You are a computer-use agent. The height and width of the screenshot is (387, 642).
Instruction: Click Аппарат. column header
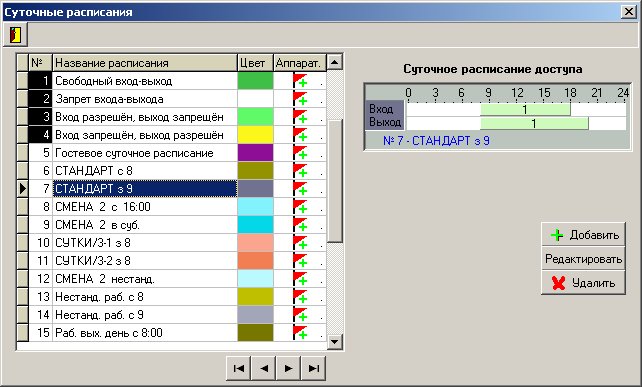point(300,63)
